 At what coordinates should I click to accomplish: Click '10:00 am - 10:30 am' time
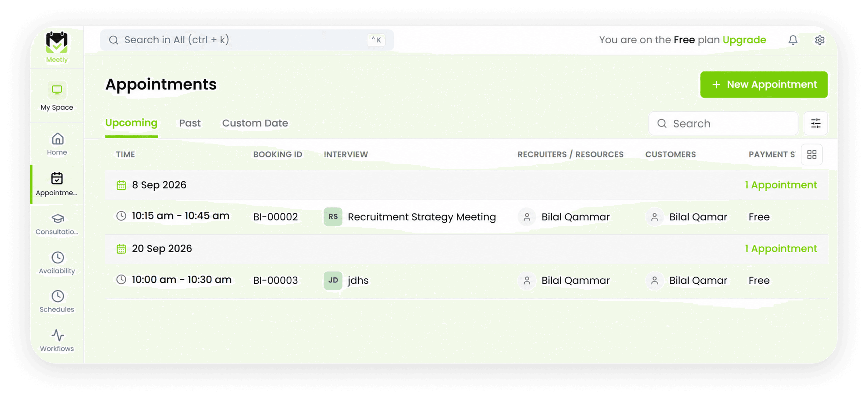[x=181, y=280]
